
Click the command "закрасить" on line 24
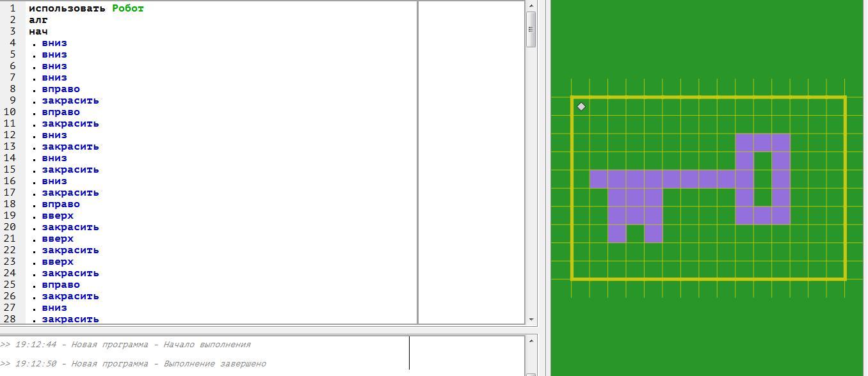(70, 273)
